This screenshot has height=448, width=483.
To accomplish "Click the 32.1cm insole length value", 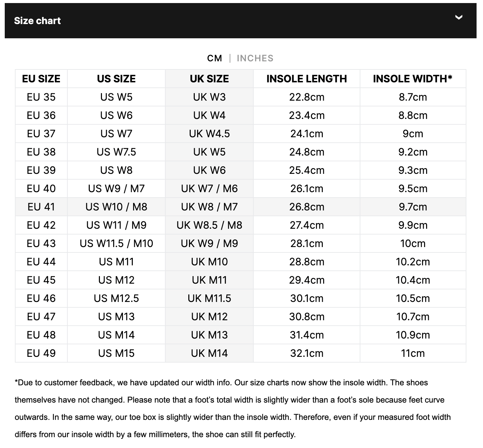I will pyautogui.click(x=307, y=353).
